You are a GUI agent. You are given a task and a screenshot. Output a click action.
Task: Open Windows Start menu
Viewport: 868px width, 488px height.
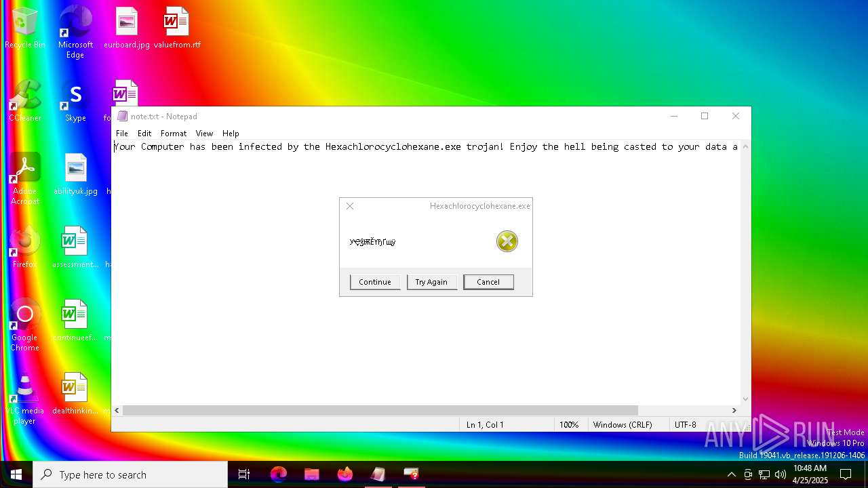point(16,474)
